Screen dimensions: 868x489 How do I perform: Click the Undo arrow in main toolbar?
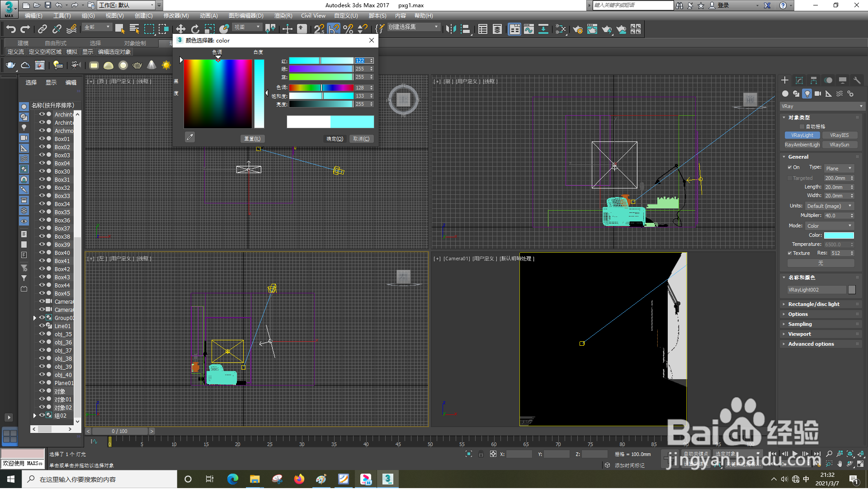[10, 29]
